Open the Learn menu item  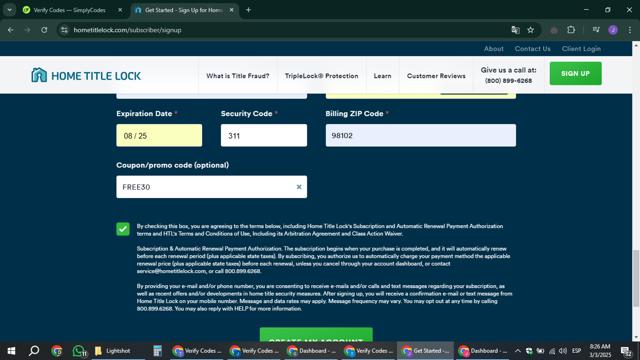click(x=382, y=76)
